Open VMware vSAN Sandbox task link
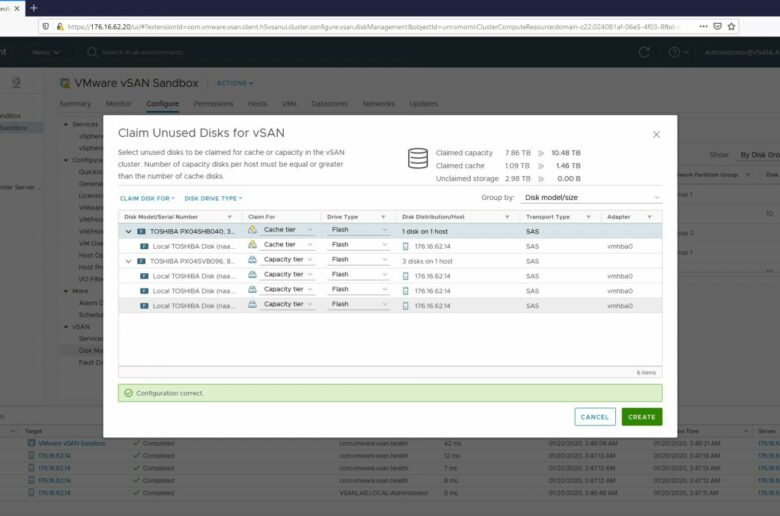The width and height of the screenshot is (780, 516). 72,443
